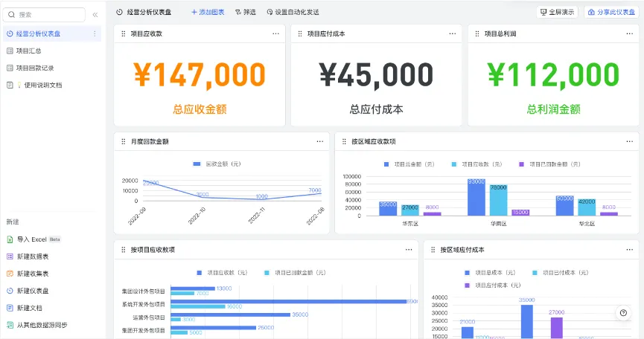
Task: Click the search input field
Action: tap(45, 15)
